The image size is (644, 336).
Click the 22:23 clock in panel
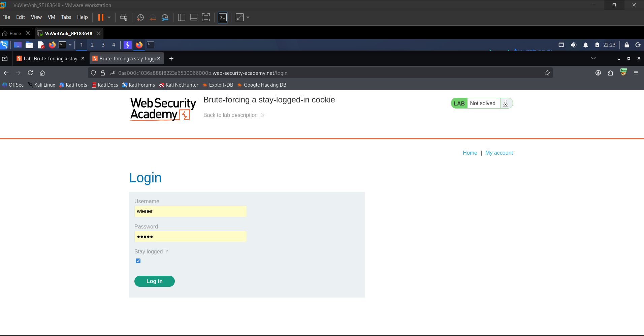coord(609,45)
